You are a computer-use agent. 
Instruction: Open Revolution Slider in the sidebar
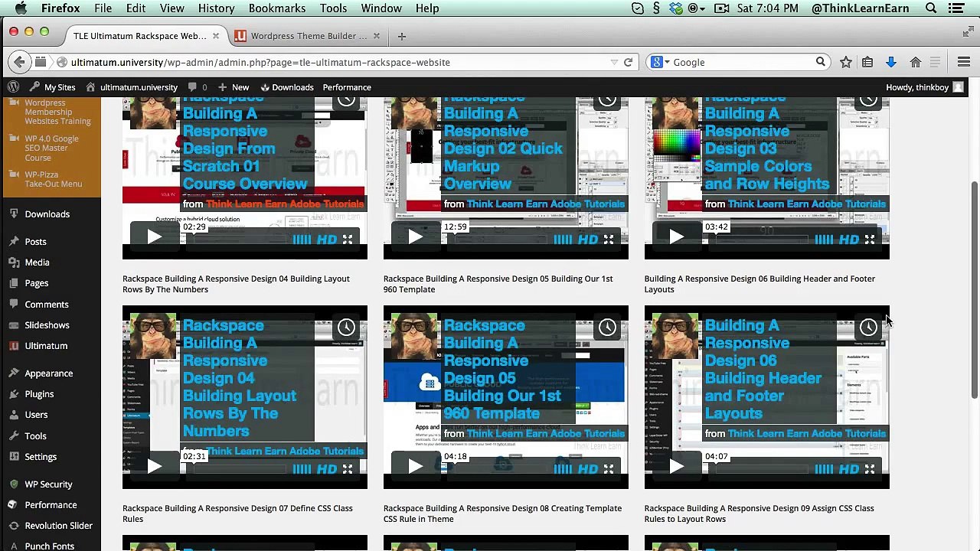58,526
